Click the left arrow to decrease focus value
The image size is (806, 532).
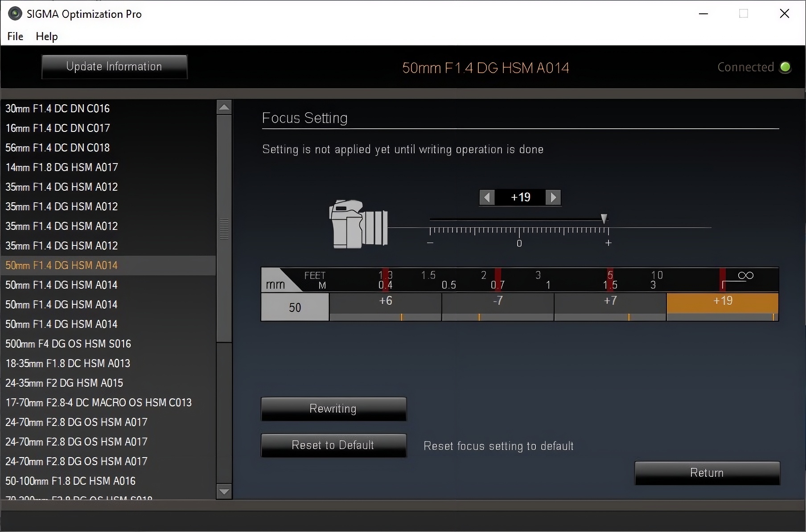click(x=487, y=197)
